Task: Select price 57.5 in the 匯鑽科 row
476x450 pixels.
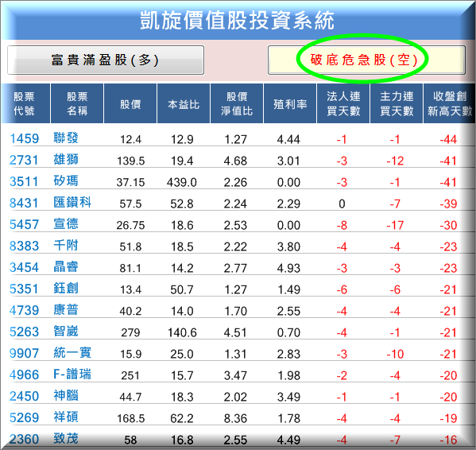Action: (x=130, y=204)
